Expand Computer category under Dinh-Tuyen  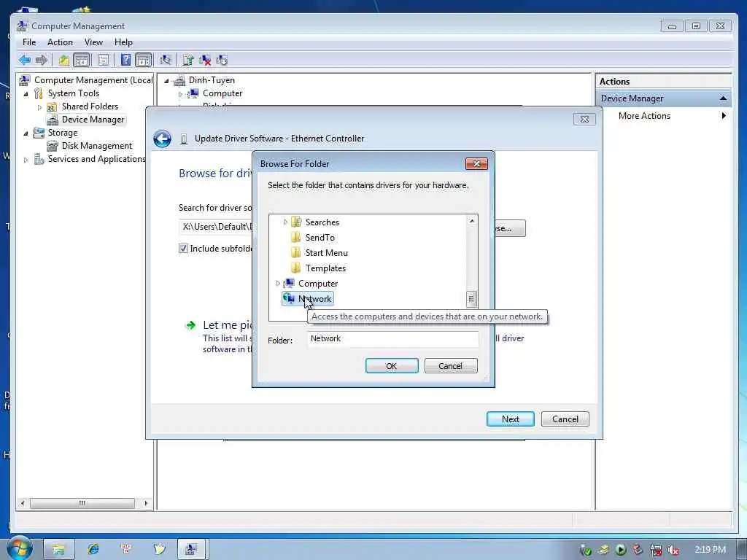[x=180, y=94]
